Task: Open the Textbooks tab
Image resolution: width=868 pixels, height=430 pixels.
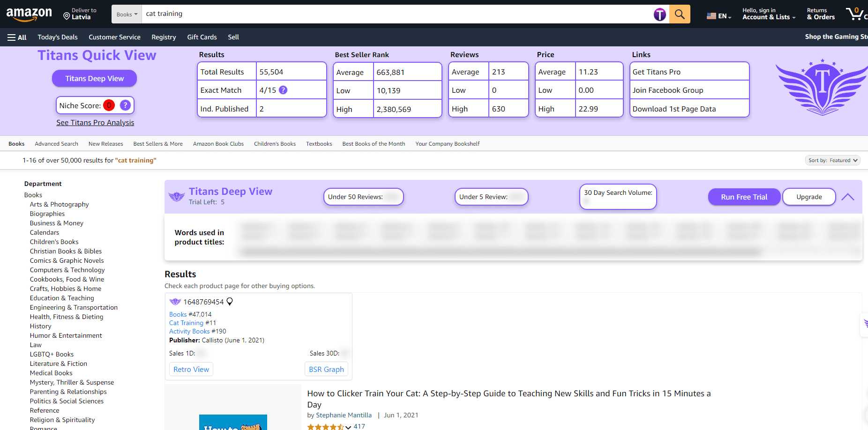Action: (319, 144)
